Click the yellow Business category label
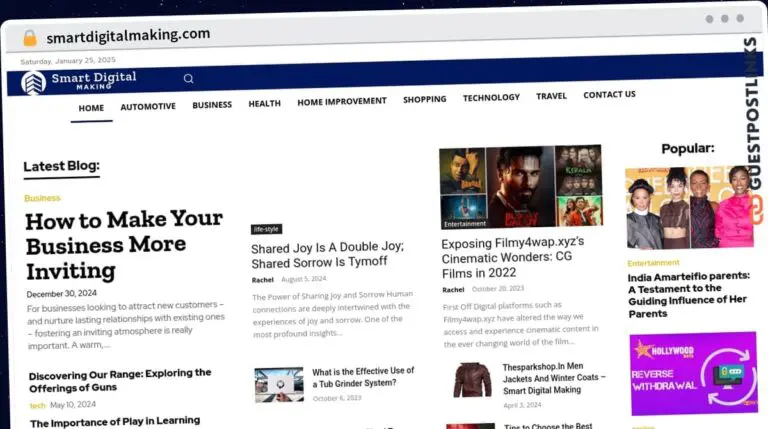 click(42, 198)
